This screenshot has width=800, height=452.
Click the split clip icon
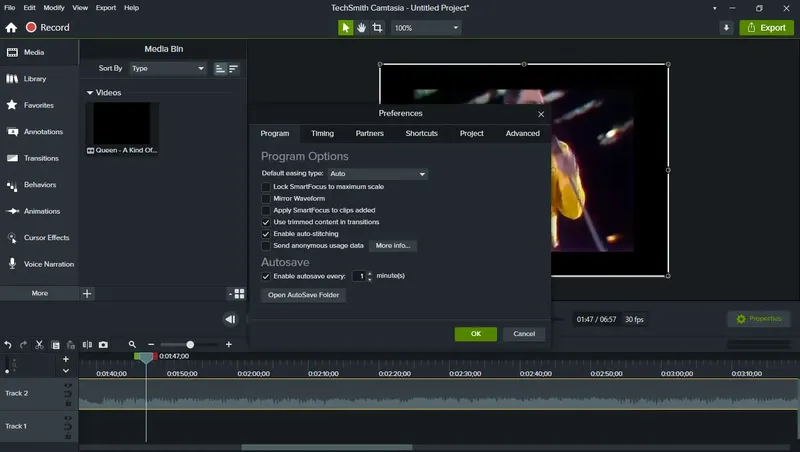[87, 345]
